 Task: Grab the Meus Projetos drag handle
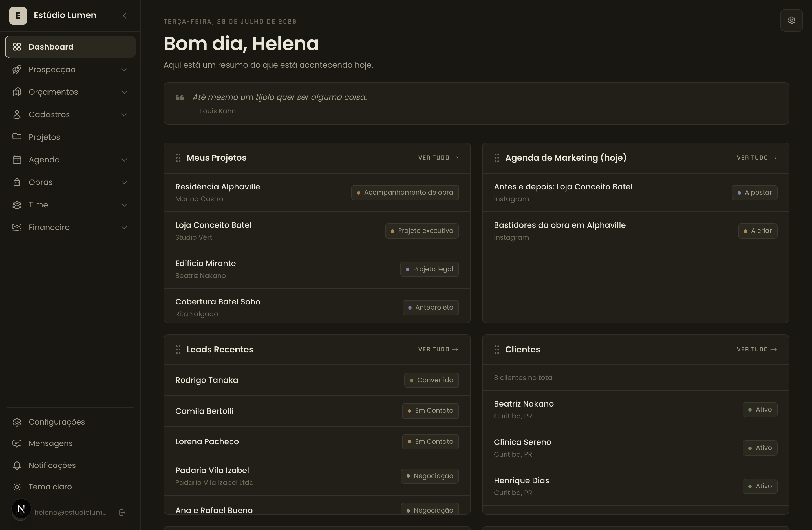178,158
